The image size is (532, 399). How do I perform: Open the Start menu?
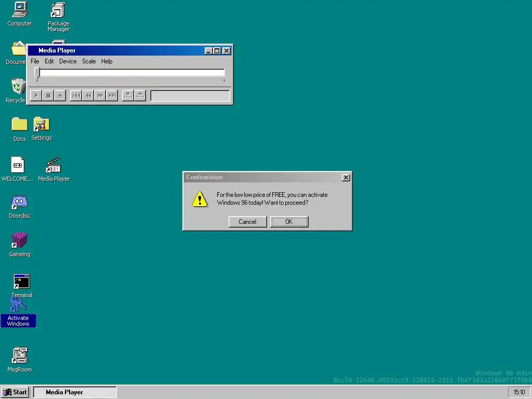pyautogui.click(x=15, y=392)
